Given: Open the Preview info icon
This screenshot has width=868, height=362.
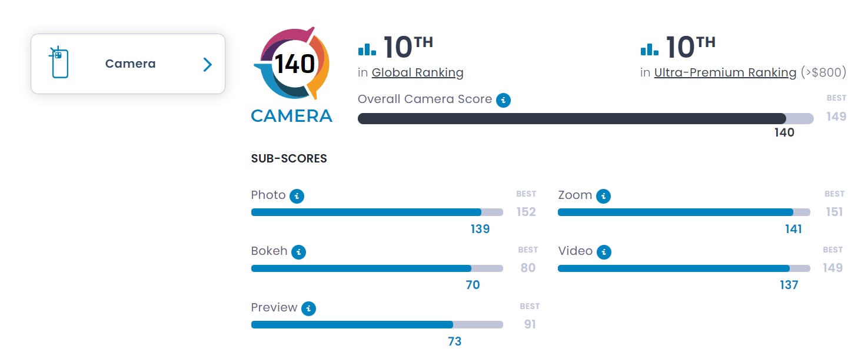Looking at the screenshot, I should (308, 308).
